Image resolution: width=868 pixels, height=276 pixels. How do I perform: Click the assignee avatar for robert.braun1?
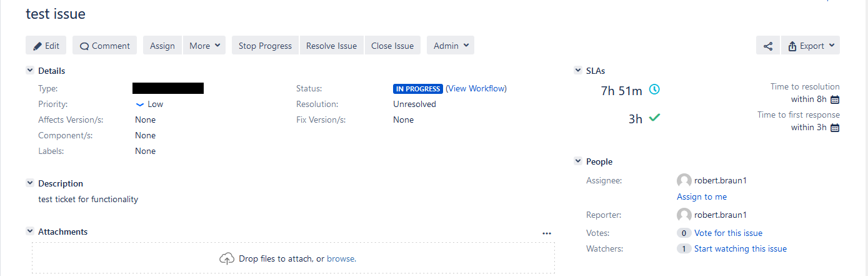tap(684, 181)
